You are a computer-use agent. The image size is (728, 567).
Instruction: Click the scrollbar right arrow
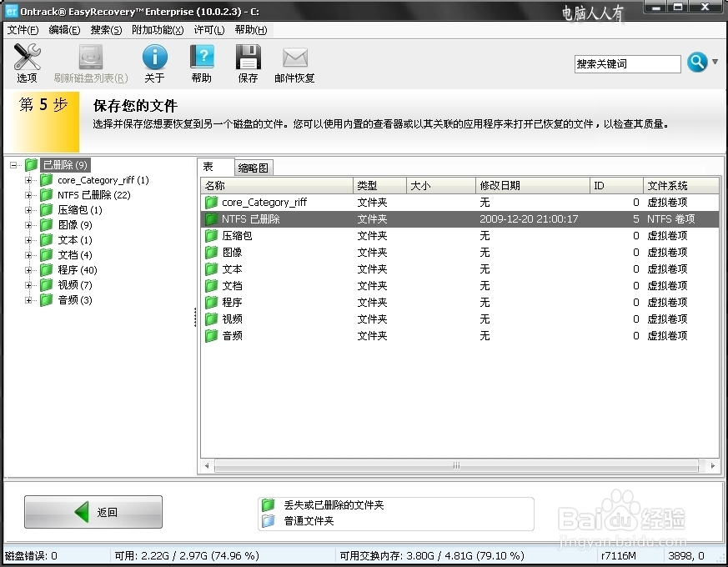coord(713,465)
